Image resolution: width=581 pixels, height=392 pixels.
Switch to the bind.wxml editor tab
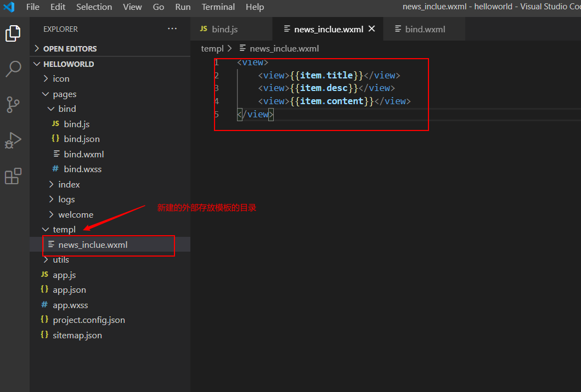[x=424, y=29]
